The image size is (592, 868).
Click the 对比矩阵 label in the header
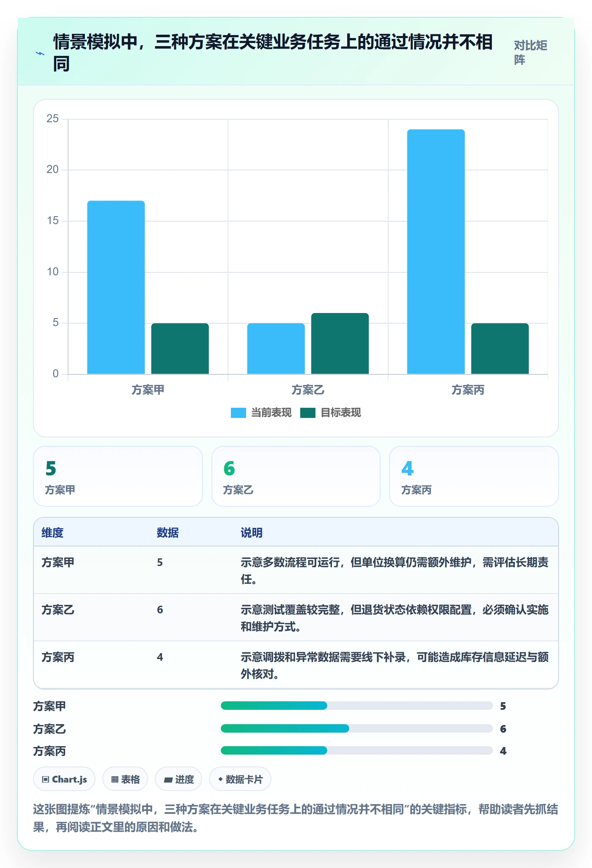(x=531, y=52)
